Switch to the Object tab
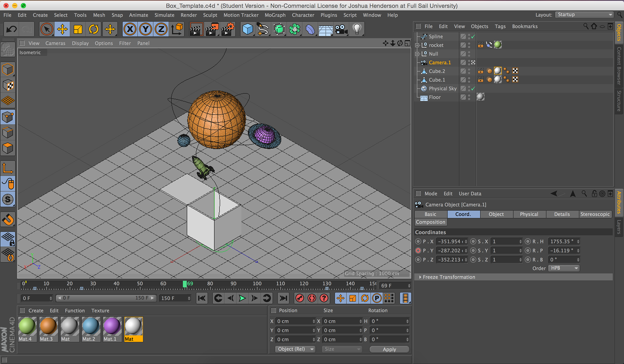The image size is (624, 364). tap(496, 214)
